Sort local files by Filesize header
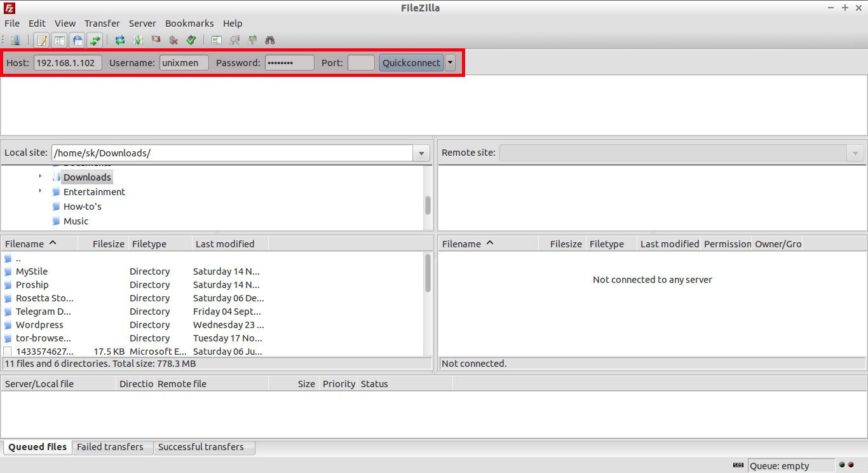 [103, 243]
